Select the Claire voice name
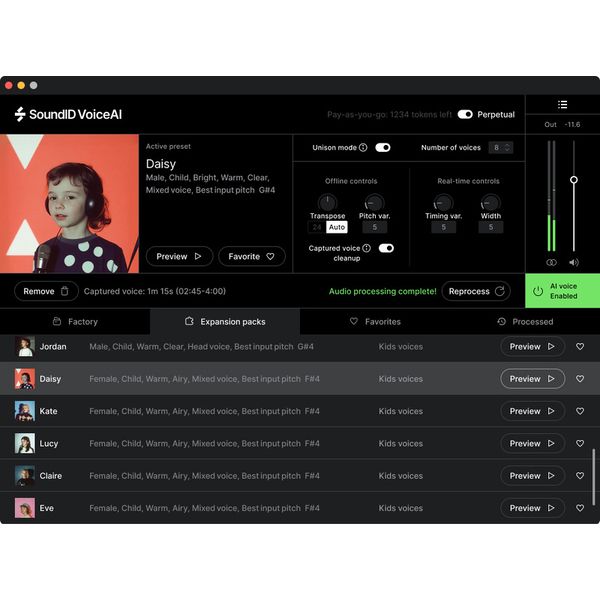This screenshot has height=600, width=600. [x=51, y=475]
